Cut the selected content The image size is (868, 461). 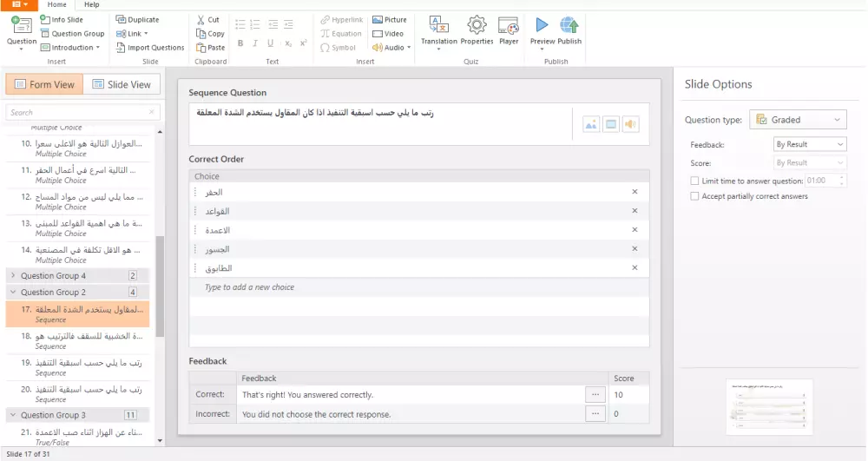tap(208, 19)
